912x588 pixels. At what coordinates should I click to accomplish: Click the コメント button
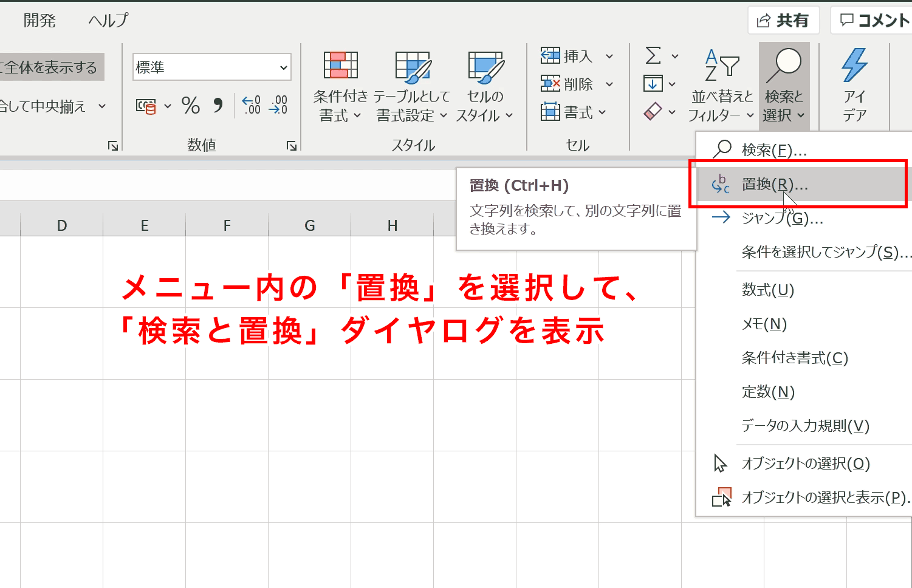[873, 21]
